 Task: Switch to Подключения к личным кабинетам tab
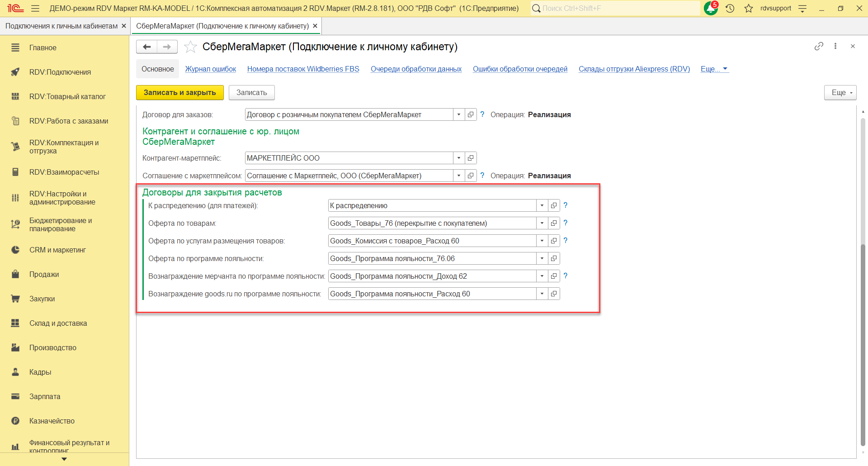coord(61,26)
